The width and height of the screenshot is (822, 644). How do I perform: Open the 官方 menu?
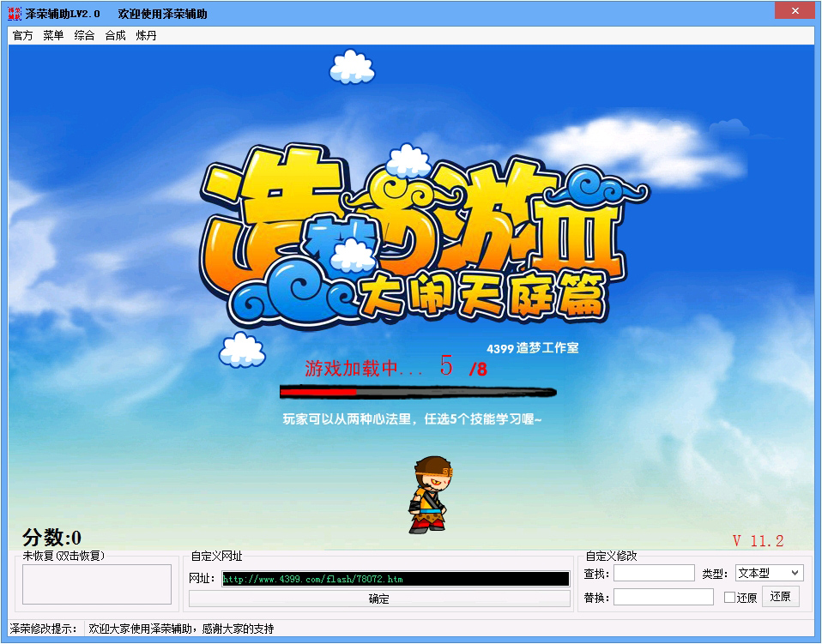23,36
